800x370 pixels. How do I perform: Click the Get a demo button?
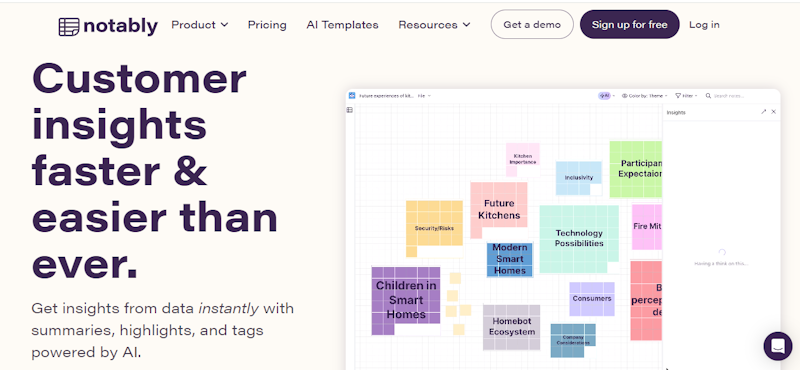(532, 24)
